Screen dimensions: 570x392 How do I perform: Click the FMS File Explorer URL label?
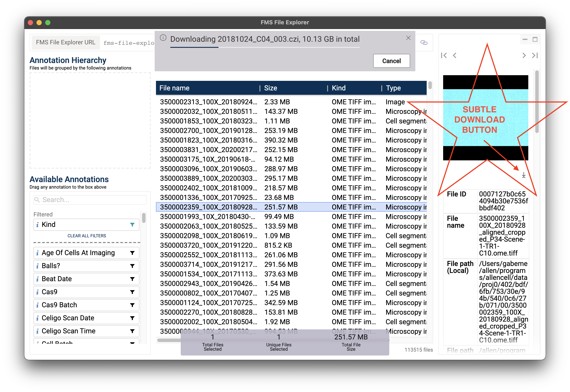click(66, 42)
